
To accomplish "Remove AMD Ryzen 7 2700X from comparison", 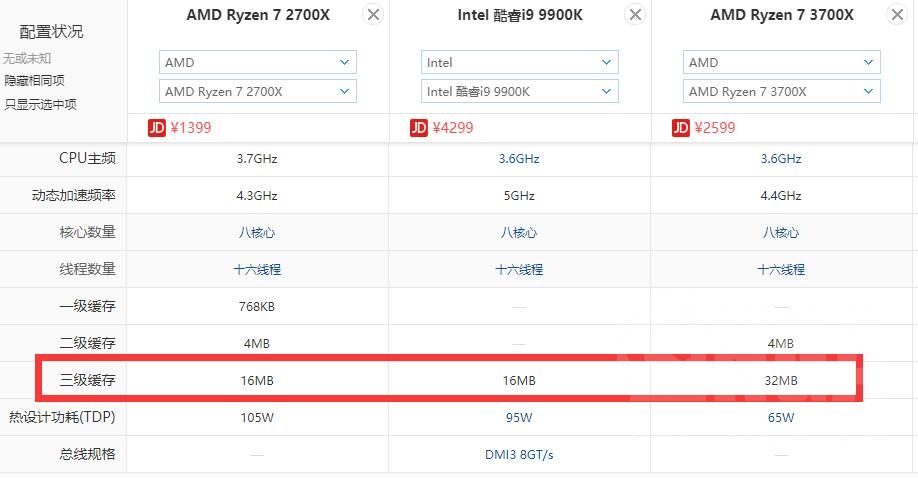I will (373, 15).
